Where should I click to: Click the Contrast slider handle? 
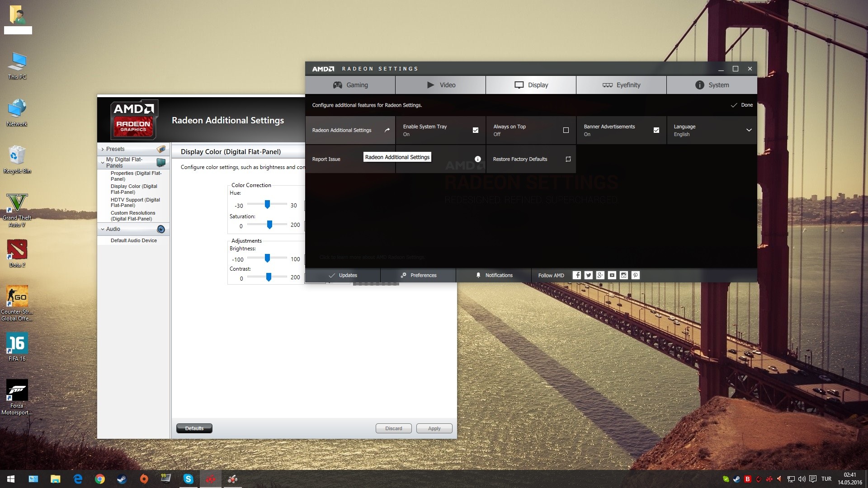pos(269,277)
